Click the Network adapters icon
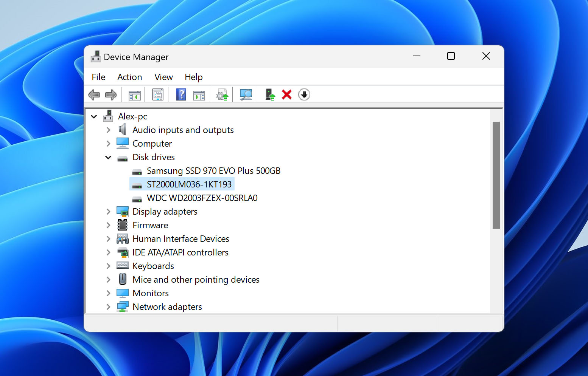Viewport: 588px width, 376px height. point(123,306)
